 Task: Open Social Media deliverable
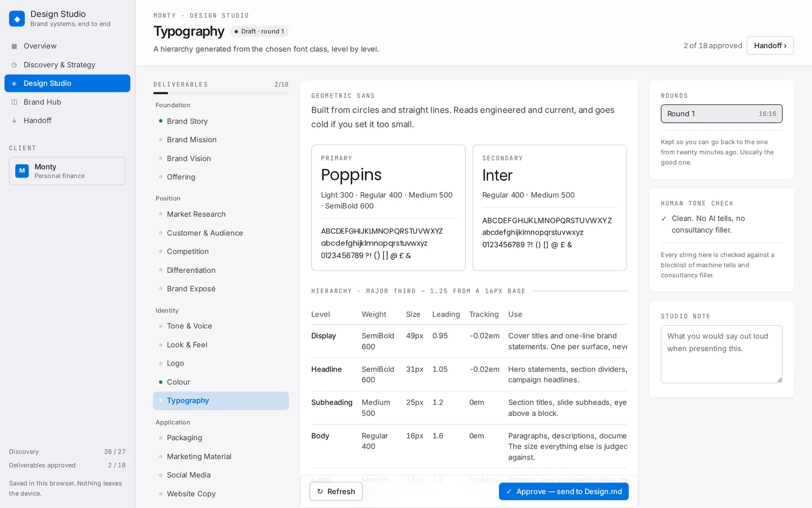(x=221, y=475)
